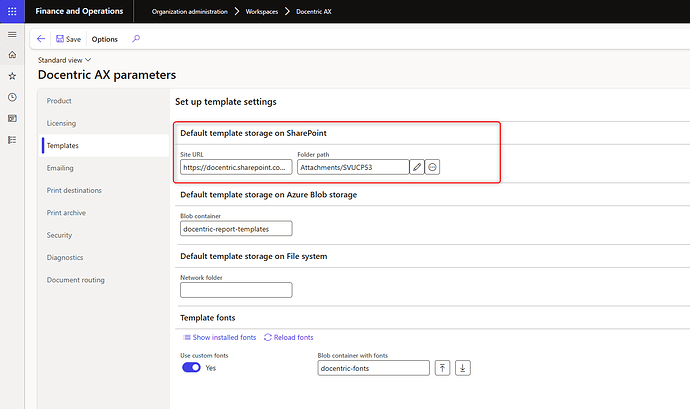
Task: Toggle the Use custom fonts switch
Action: 191,368
